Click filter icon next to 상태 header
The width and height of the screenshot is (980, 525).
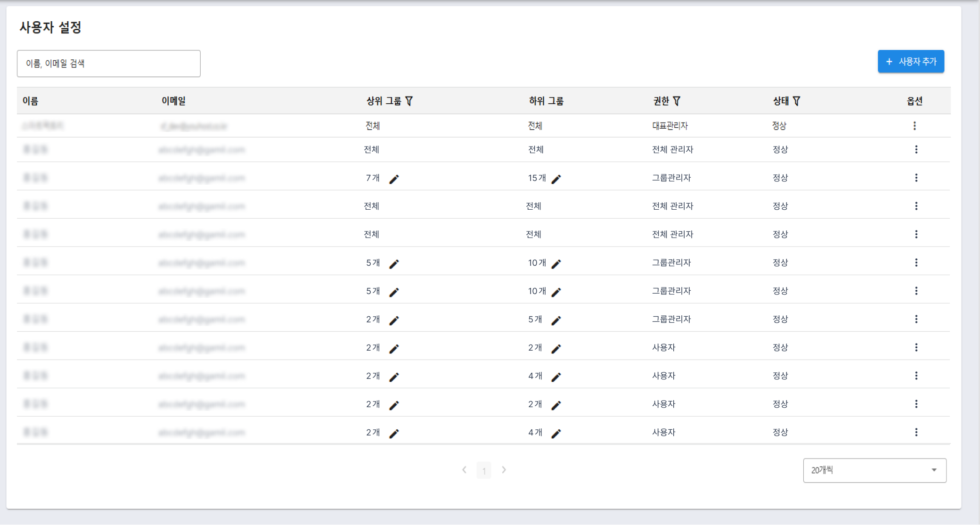point(796,101)
